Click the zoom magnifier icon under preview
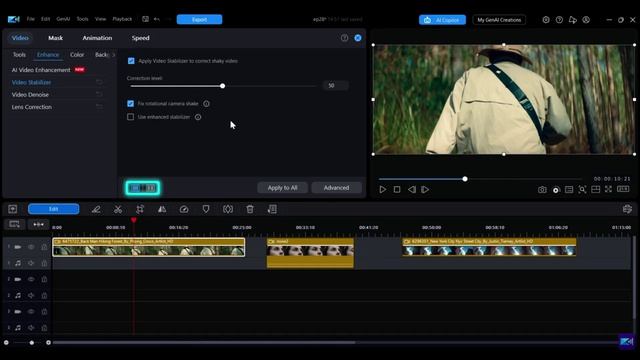 [x=582, y=190]
